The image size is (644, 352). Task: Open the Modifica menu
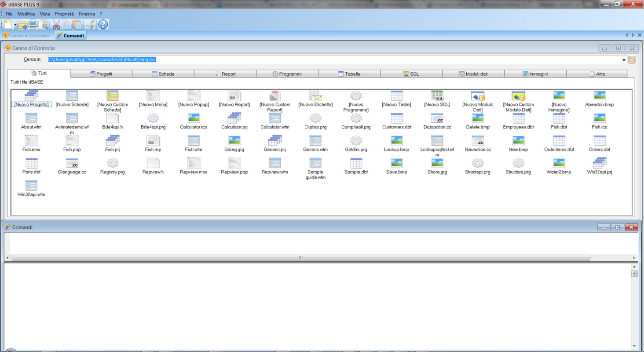coord(26,14)
